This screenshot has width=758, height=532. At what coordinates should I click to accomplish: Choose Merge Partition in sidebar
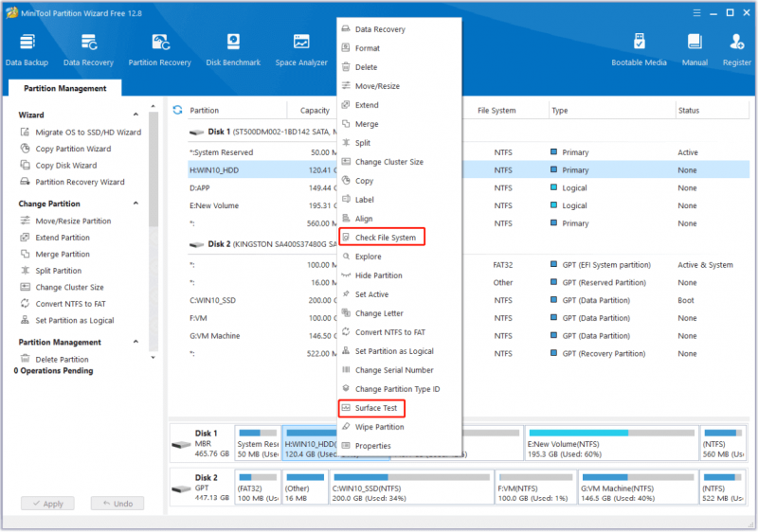coord(55,254)
